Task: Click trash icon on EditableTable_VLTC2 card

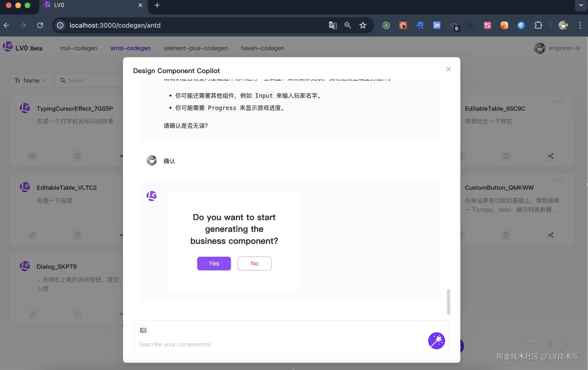Action: (77, 235)
